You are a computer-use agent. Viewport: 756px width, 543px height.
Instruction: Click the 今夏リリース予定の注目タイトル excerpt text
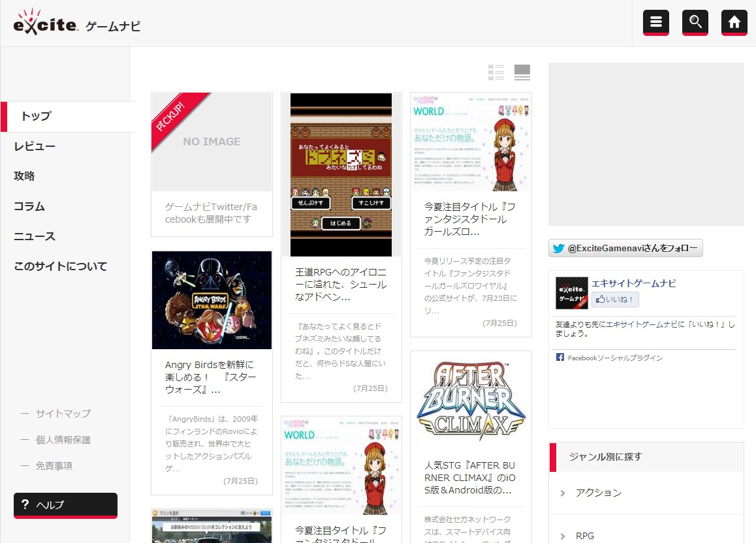coord(470,286)
